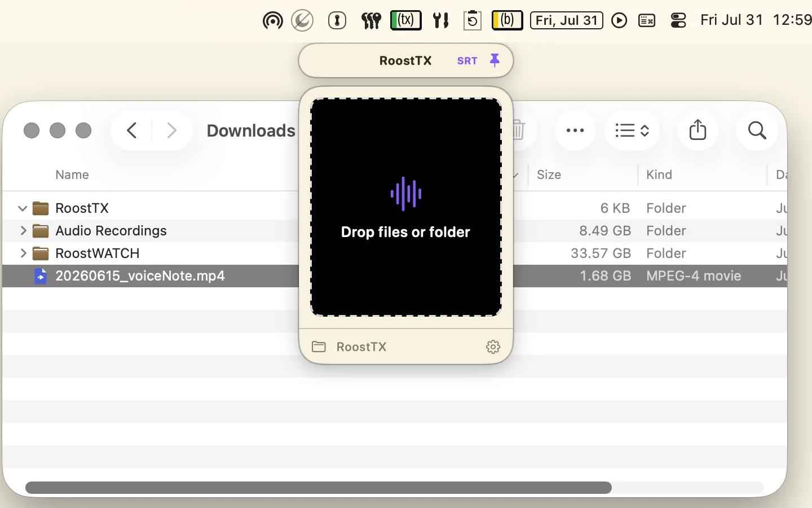
Task: Sort by the Kind column header
Action: pyautogui.click(x=659, y=175)
